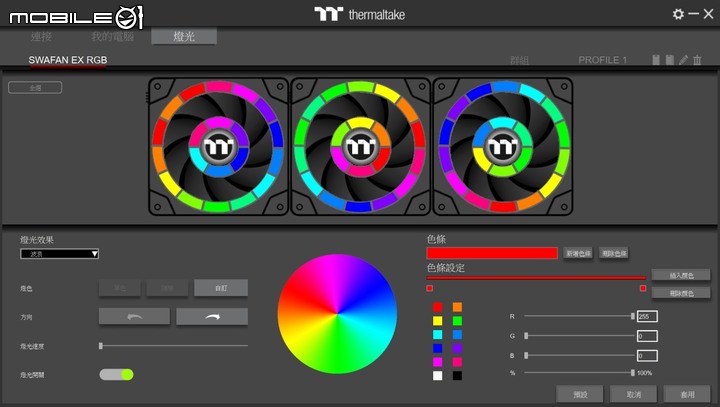Click the lighting speed slider handle
Screen dimensions: 720x407
point(101,345)
